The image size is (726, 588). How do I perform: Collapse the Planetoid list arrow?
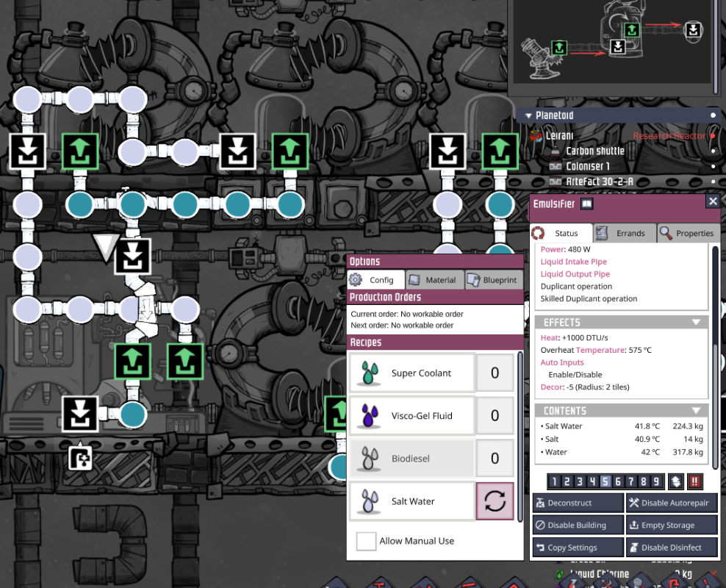coord(528,115)
